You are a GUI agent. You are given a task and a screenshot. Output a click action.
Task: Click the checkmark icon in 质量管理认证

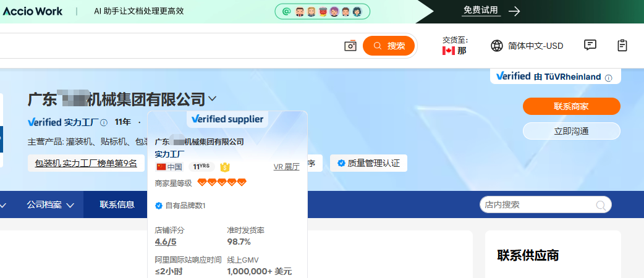coord(341,164)
